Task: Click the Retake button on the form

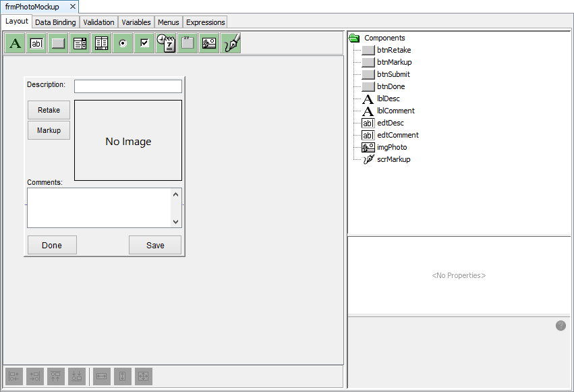Action: click(49, 110)
